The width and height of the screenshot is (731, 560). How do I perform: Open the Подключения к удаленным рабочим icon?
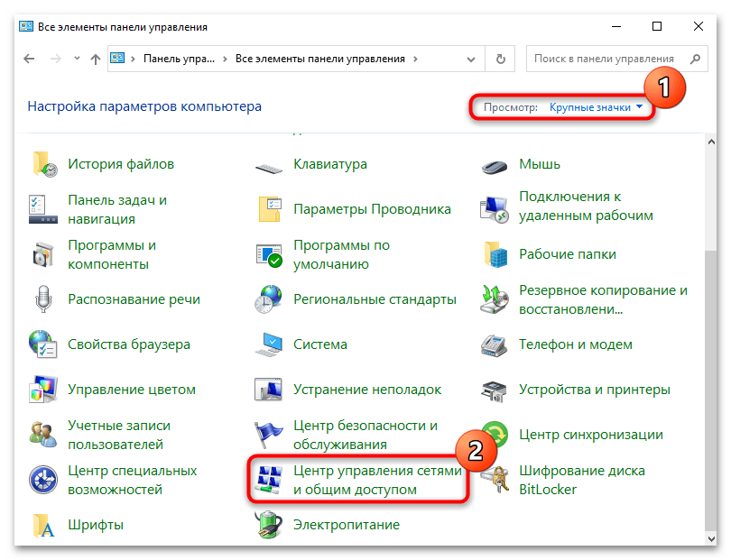click(x=495, y=209)
